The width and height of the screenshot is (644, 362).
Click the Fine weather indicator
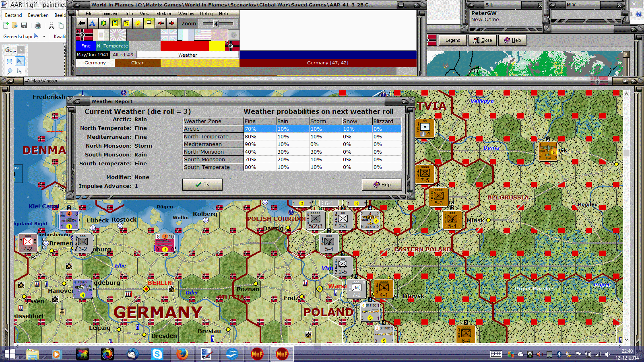pos(86,46)
